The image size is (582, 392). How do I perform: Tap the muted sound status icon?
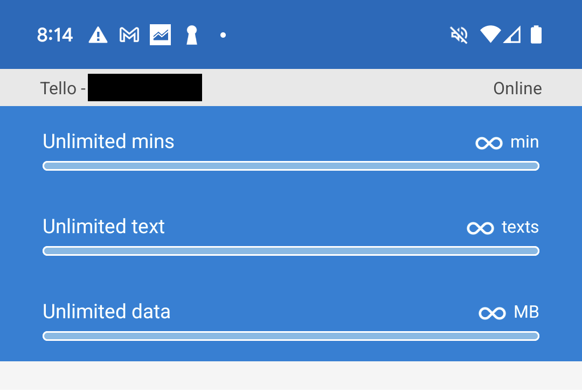click(459, 35)
